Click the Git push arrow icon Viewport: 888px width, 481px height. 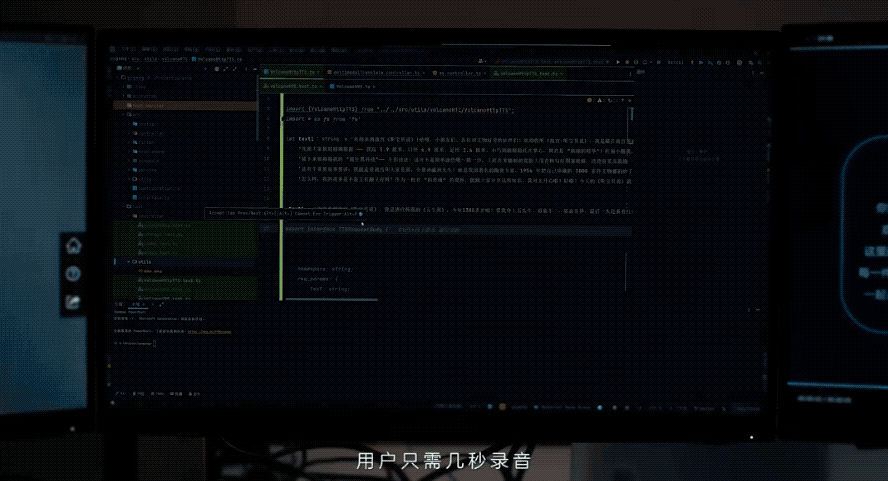coord(710,62)
